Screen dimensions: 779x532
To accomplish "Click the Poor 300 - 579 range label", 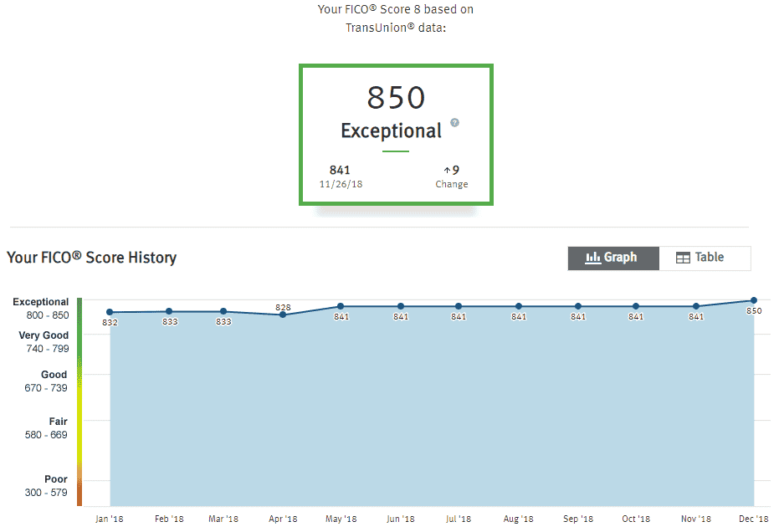I will pos(46,486).
